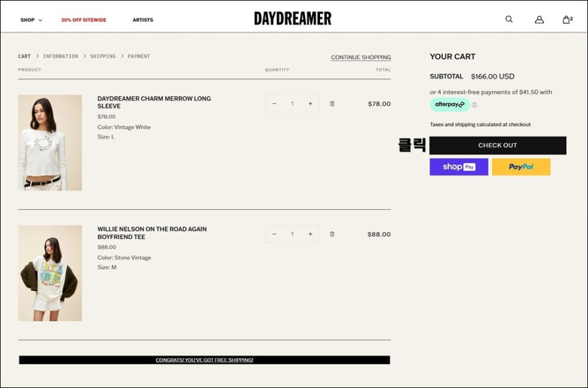The width and height of the screenshot is (588, 388).
Task: Open the white long sleeve product thumbnail
Action: 50,142
